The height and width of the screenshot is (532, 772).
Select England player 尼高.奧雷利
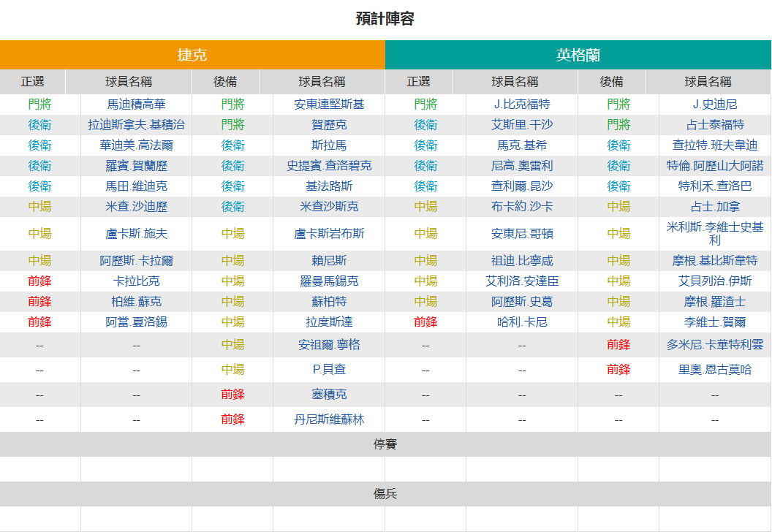coord(523,166)
